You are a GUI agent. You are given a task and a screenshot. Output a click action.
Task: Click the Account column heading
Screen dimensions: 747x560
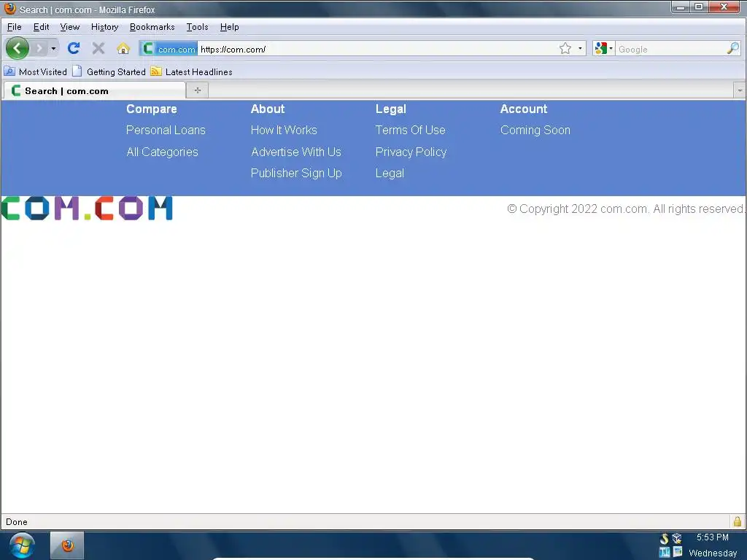pos(524,109)
